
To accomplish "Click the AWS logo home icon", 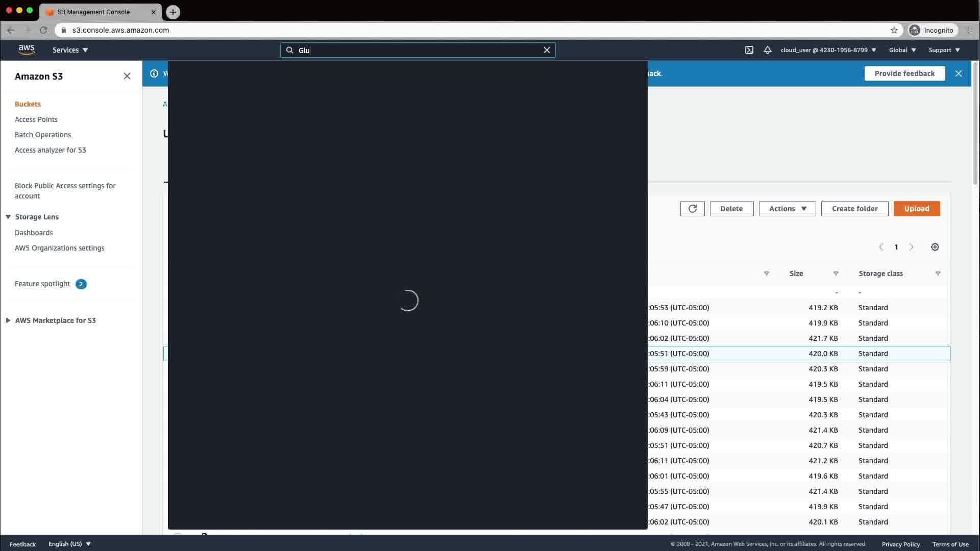I will [x=27, y=49].
